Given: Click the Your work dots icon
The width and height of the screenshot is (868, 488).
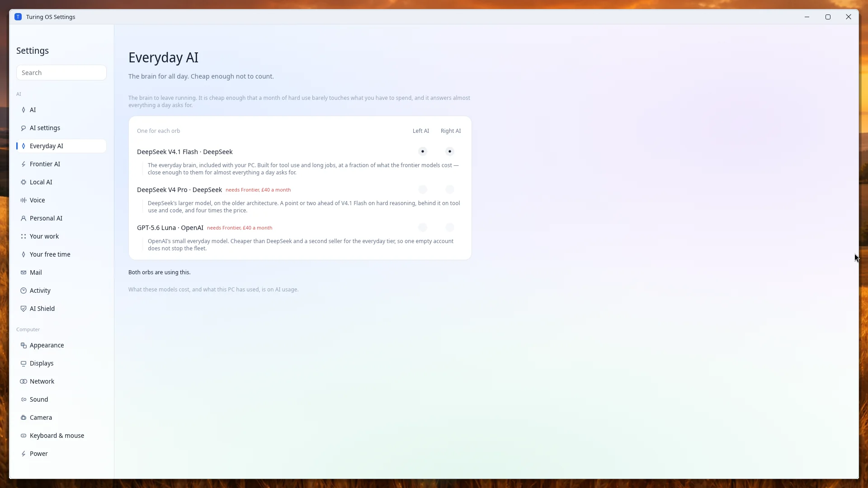Looking at the screenshot, I should (24, 236).
